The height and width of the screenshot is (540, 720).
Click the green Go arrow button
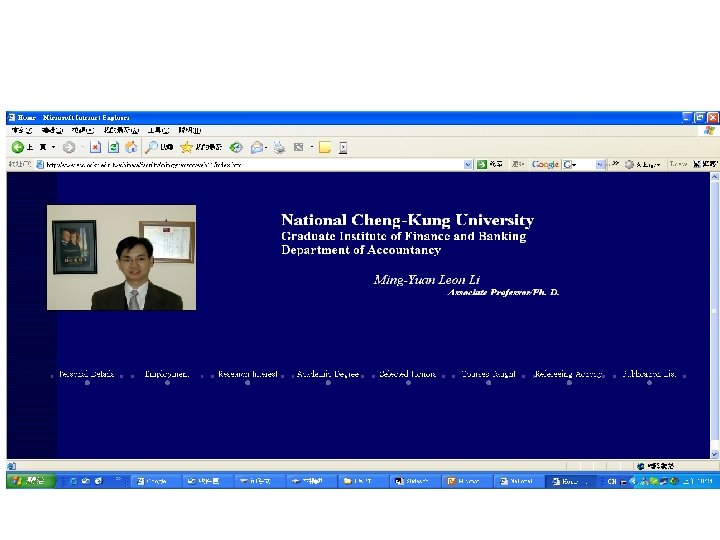pyautogui.click(x=482, y=164)
